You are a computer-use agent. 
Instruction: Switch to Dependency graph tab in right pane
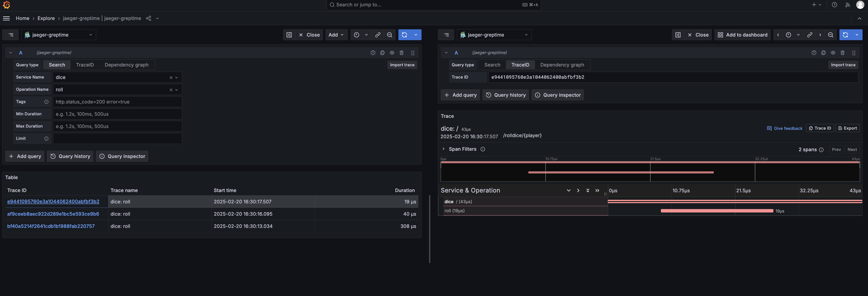pyautogui.click(x=562, y=65)
